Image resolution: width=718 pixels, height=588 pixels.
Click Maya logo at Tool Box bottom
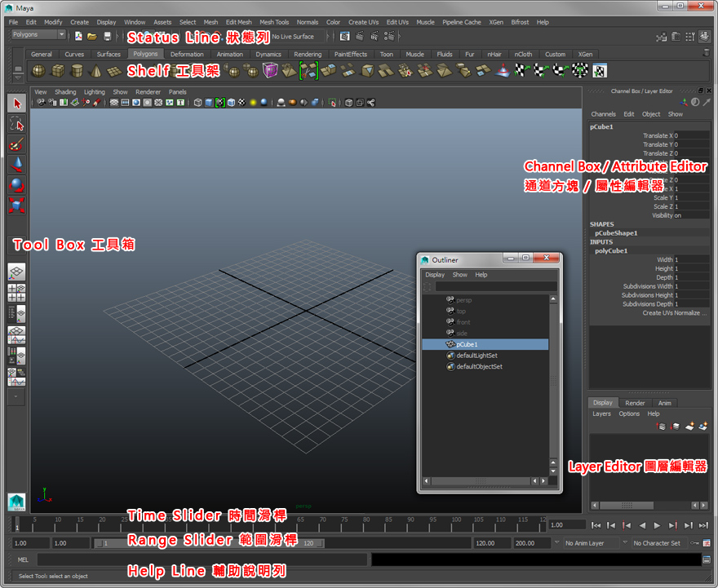point(16,502)
